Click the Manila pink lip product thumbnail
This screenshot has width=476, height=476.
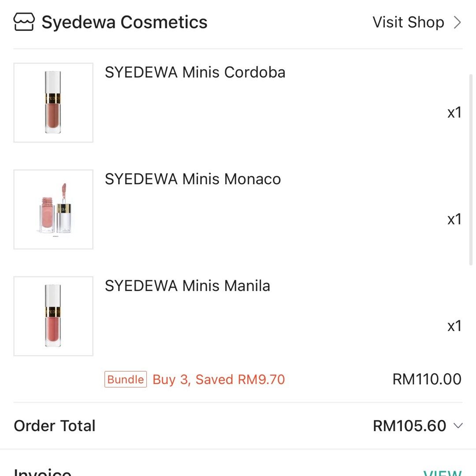coord(53,316)
